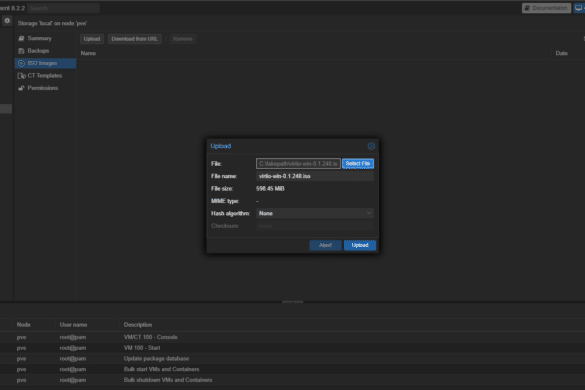Viewport: 585px width, 390px height.
Task: Select the 'VM/CT 100 - Console' task row
Action: coord(292,337)
